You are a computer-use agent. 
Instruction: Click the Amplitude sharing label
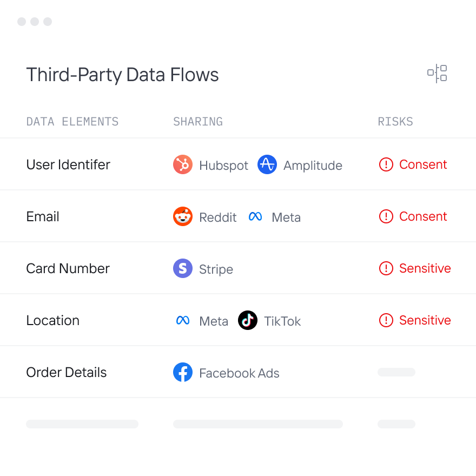(x=313, y=166)
